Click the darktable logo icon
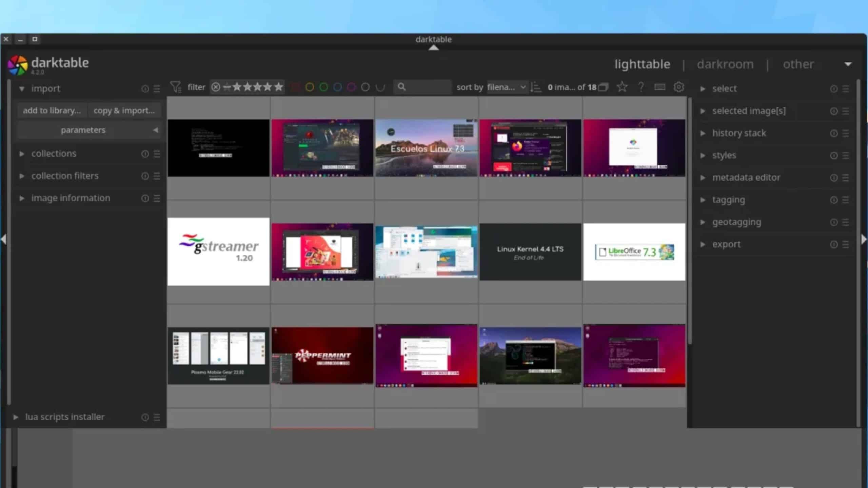Screen dimensions: 868x488 click(18, 65)
